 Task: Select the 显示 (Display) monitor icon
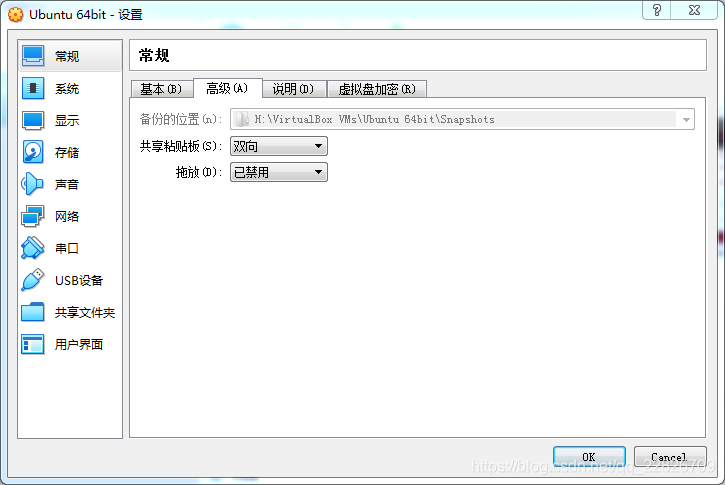pyautogui.click(x=33, y=120)
